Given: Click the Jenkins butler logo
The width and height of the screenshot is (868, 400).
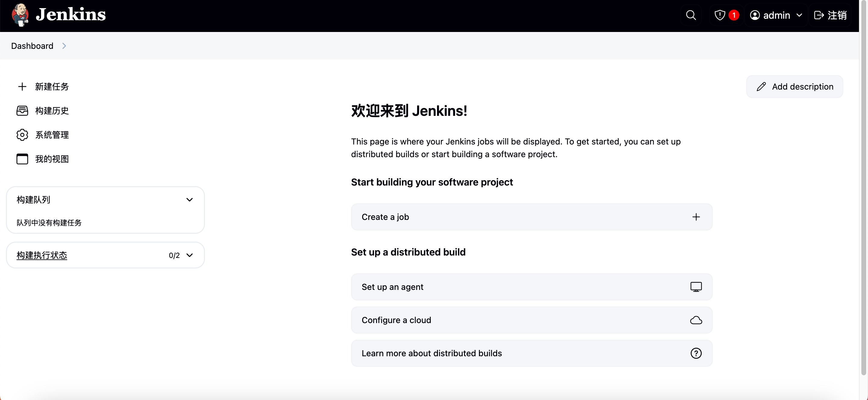Looking at the screenshot, I should point(20,15).
